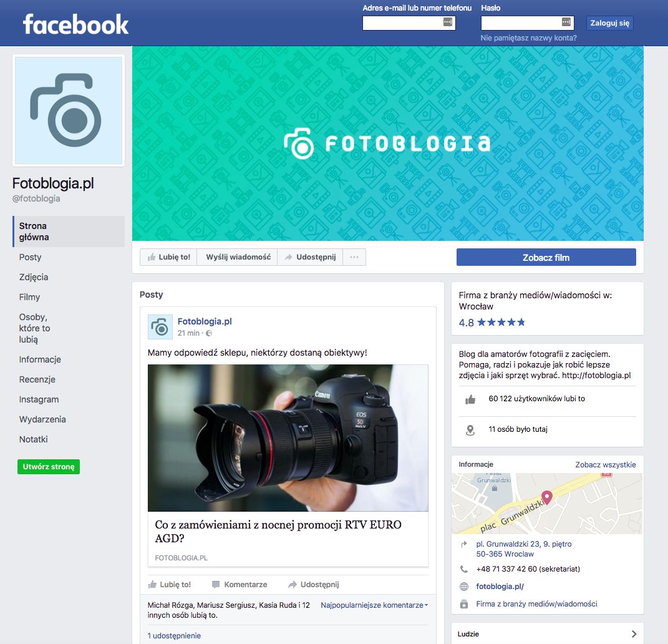The height and width of the screenshot is (644, 668).
Task: Open Recenzje in the sidebar
Action: click(37, 379)
